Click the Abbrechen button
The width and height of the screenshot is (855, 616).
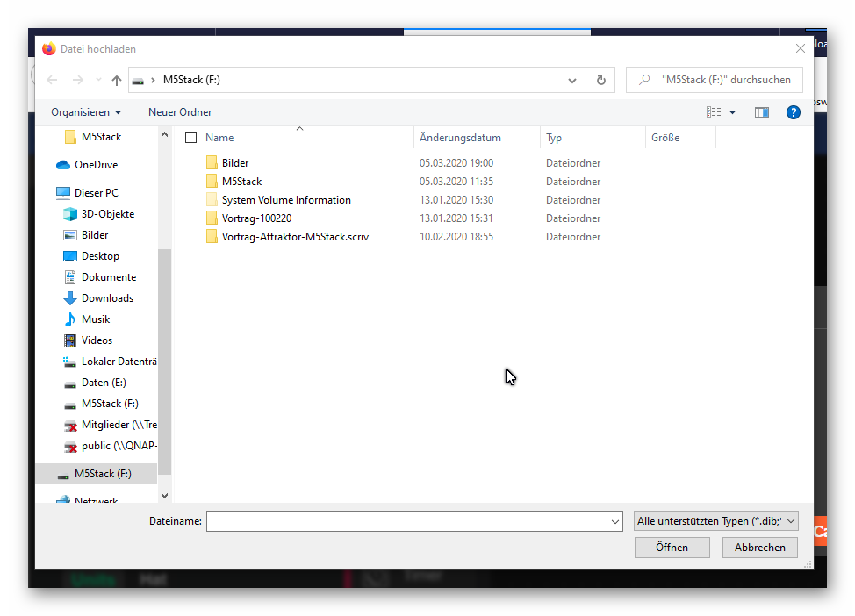tap(759, 547)
